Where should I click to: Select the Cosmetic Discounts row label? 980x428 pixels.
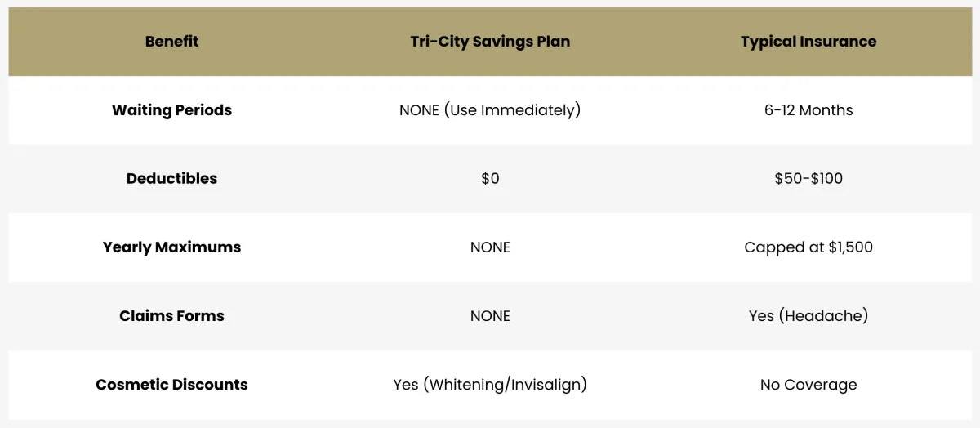[x=171, y=385]
